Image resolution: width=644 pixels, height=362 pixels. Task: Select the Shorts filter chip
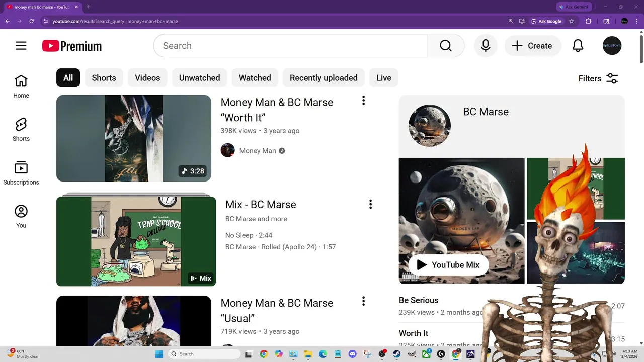(x=104, y=78)
